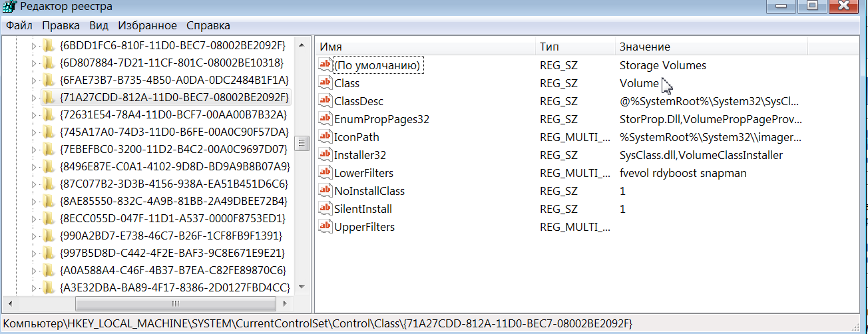Select the {8ECC055D-047F-11D1-A537-0000F8753ED1} key name

coord(173,218)
